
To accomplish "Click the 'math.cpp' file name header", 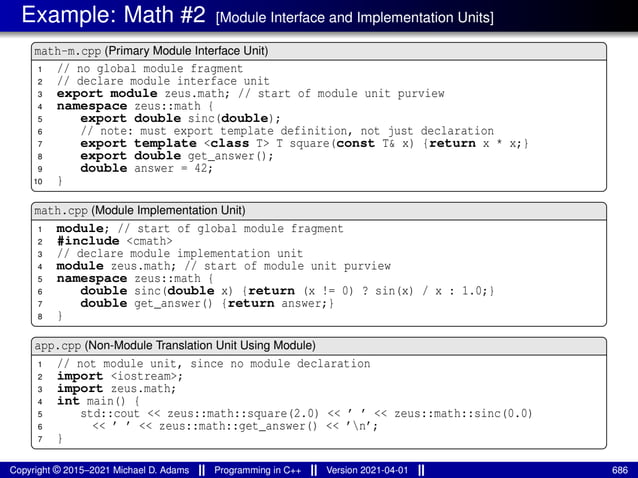I will pos(61,211).
